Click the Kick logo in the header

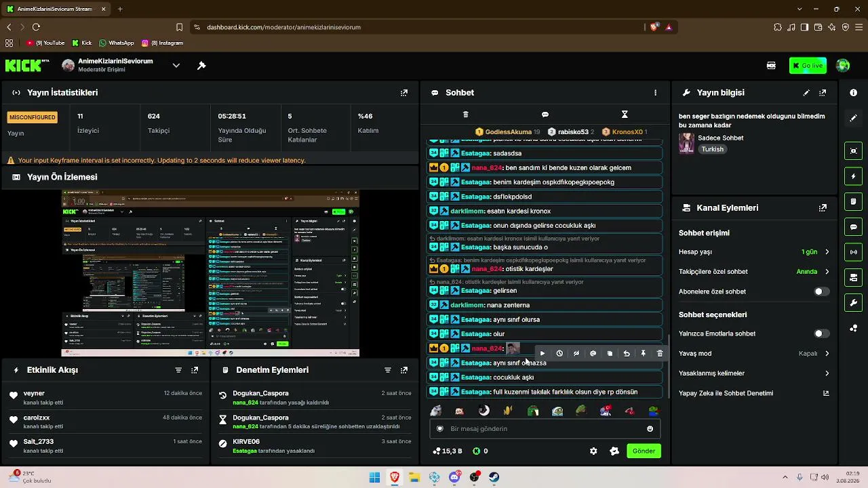pyautogui.click(x=27, y=66)
